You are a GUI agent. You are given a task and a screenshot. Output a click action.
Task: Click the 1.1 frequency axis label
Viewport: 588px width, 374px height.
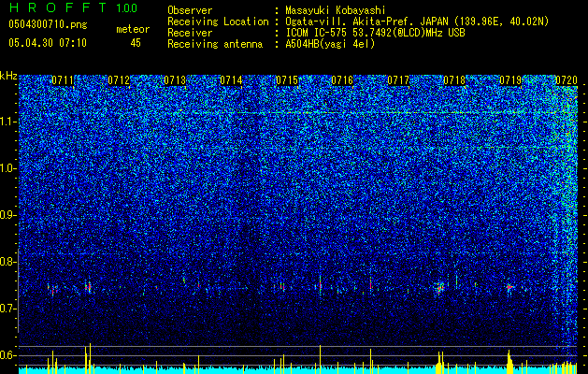click(x=8, y=122)
